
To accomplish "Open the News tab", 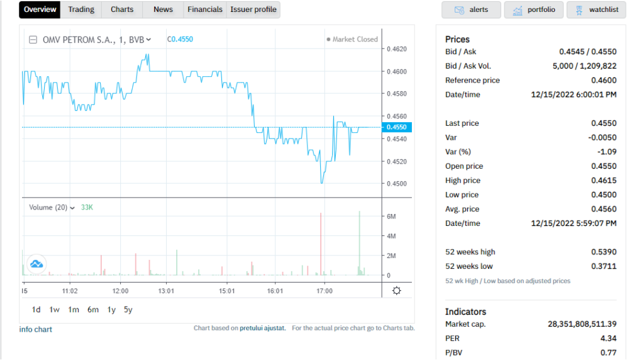I will click(x=163, y=9).
